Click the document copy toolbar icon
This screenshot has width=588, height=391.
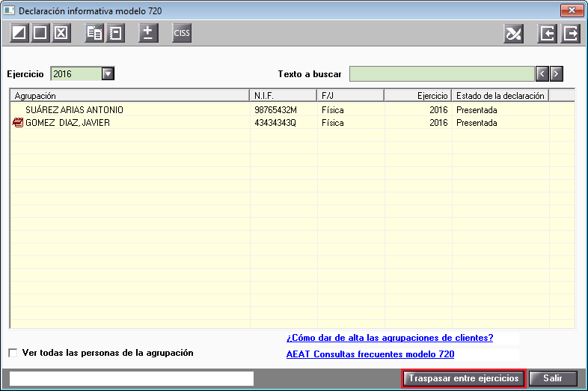(x=94, y=33)
